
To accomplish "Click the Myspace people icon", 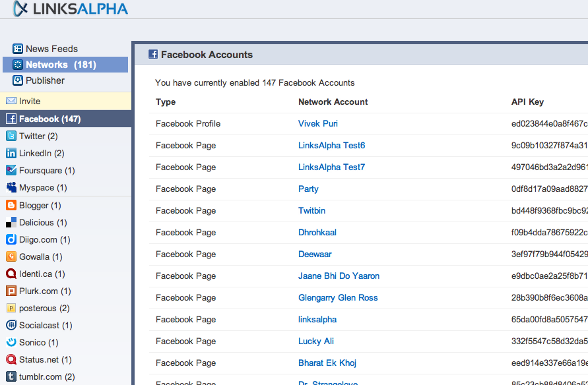I will pyautogui.click(x=11, y=187).
